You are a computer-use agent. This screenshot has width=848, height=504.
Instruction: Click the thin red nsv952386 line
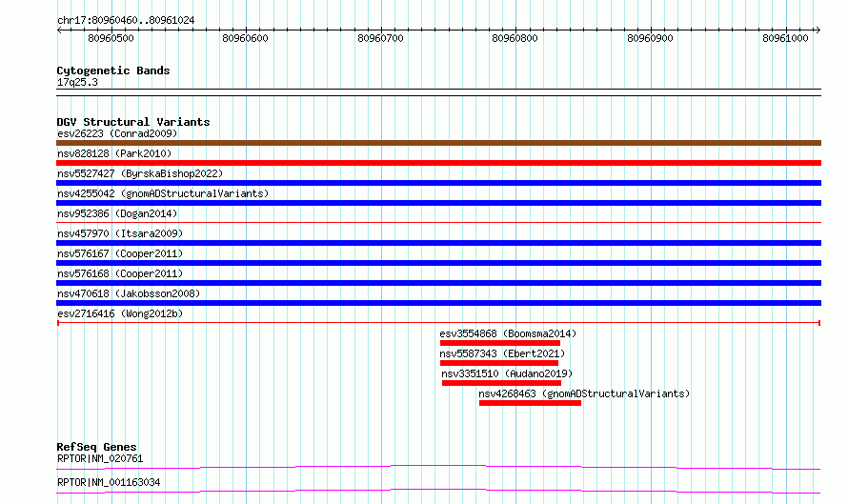pos(438,222)
